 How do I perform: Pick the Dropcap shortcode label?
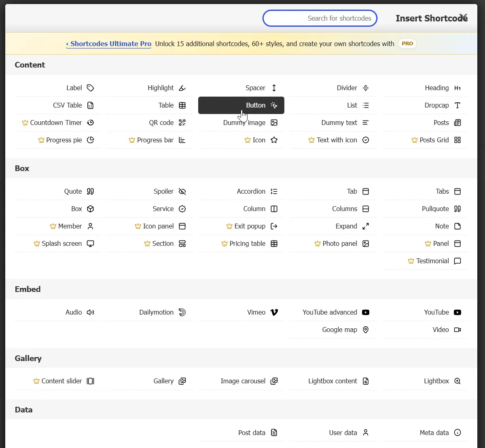tap(436, 106)
